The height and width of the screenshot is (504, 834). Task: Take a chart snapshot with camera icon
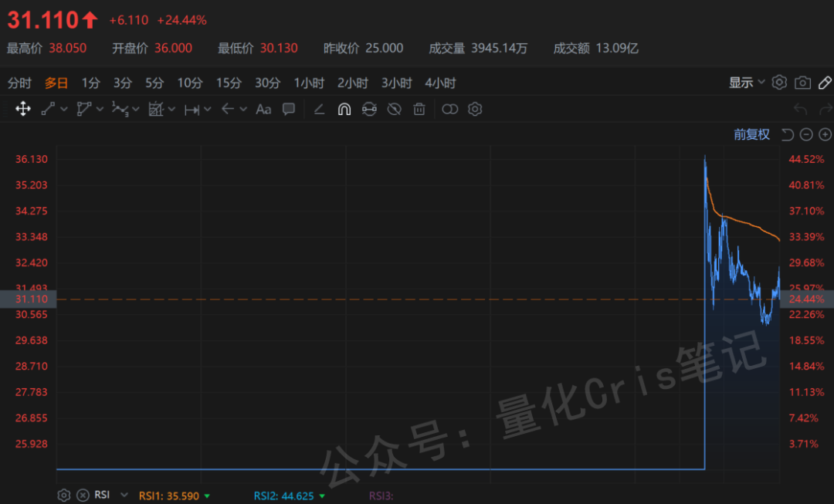(802, 83)
